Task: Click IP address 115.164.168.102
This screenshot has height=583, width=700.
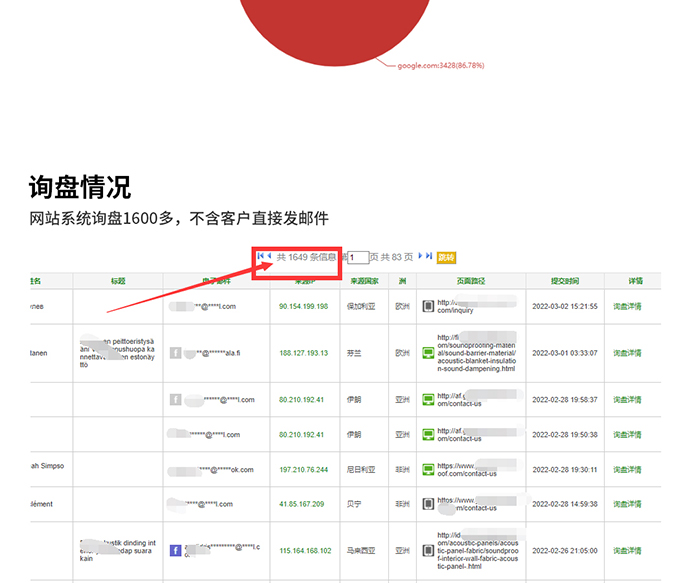Action: pos(305,551)
